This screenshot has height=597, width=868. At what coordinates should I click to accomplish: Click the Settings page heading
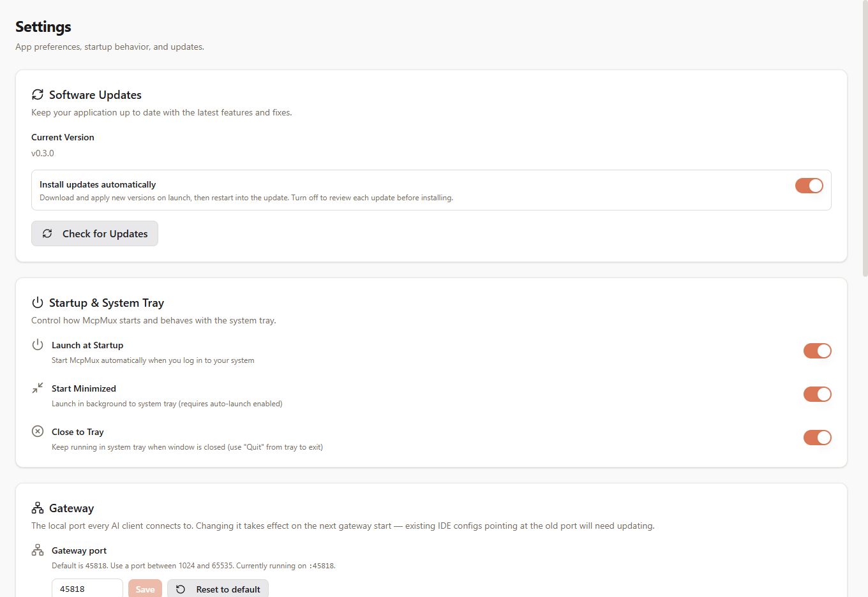click(43, 27)
